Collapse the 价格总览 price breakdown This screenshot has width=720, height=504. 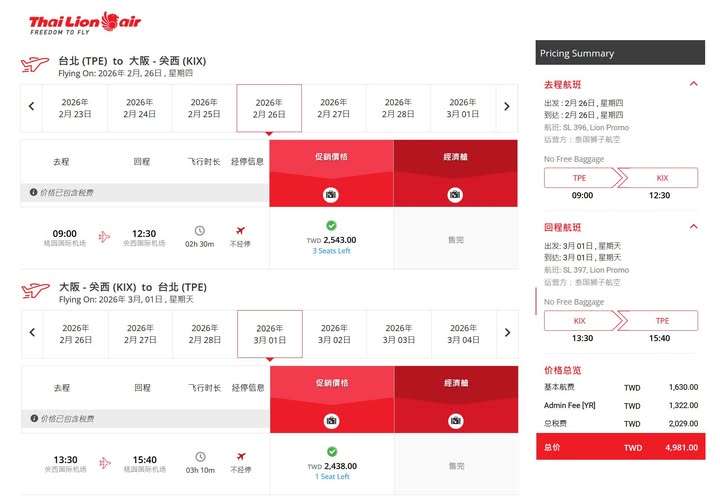coord(694,369)
